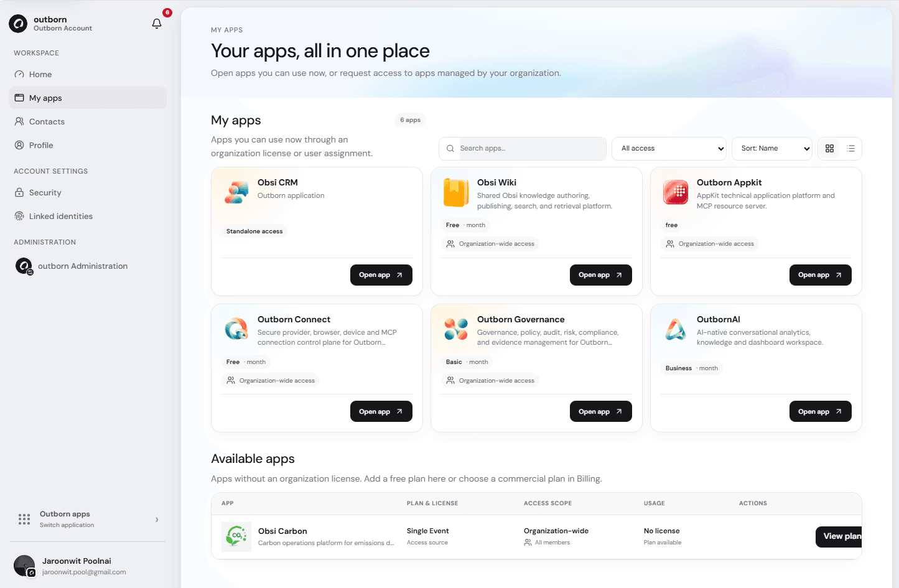Click the outborn Administration icon
The image size is (899, 588).
click(x=24, y=266)
